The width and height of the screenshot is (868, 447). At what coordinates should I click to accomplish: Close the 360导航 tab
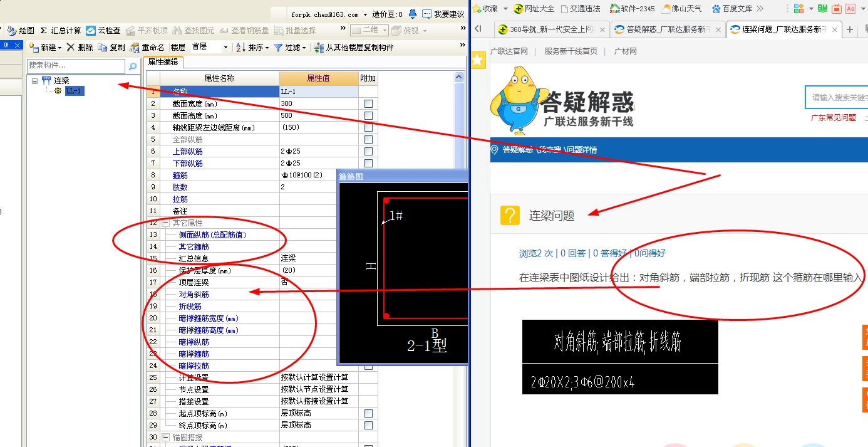(602, 29)
